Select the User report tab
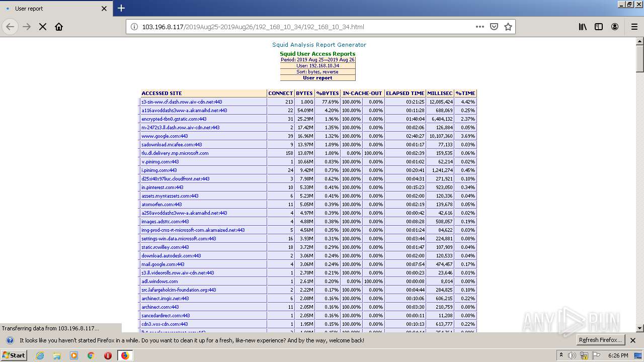644x362 pixels. (x=55, y=9)
